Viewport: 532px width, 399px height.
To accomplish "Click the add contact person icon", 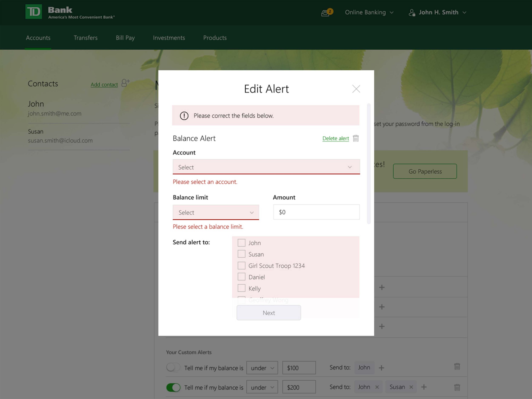I will tap(125, 83).
